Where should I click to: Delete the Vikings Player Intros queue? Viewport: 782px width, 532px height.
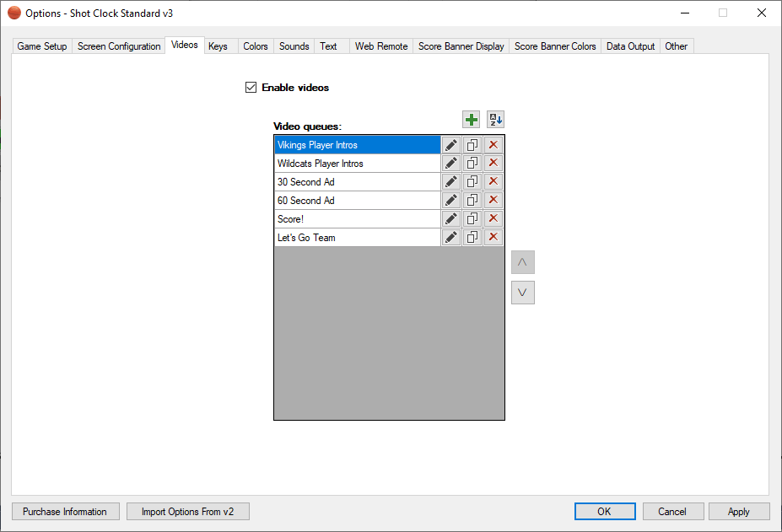493,145
